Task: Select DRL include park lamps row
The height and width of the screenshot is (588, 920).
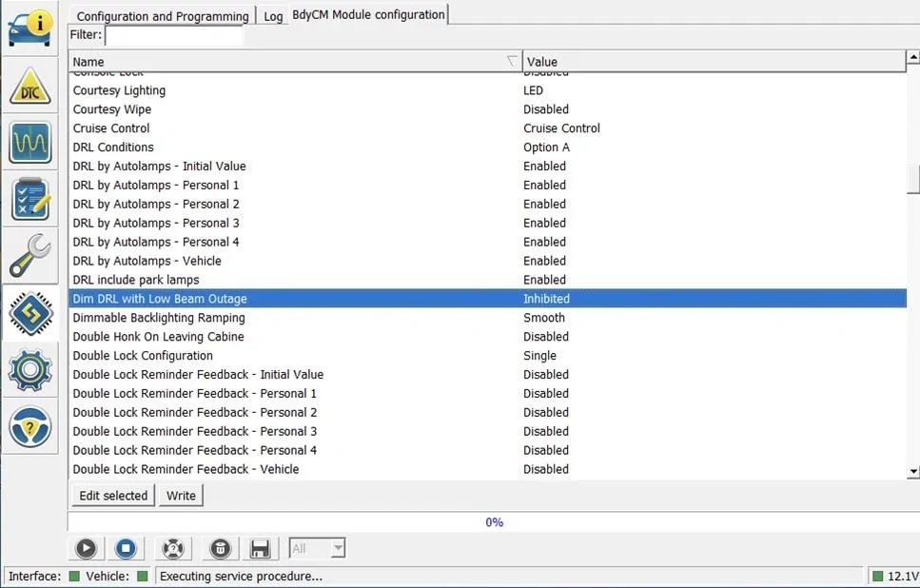Action: pos(487,280)
